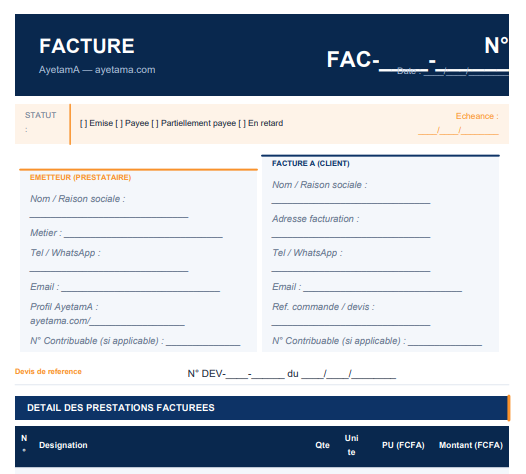Click the emitter Nom / Raison sociale line
The width and height of the screenshot is (526, 474).
(109, 215)
